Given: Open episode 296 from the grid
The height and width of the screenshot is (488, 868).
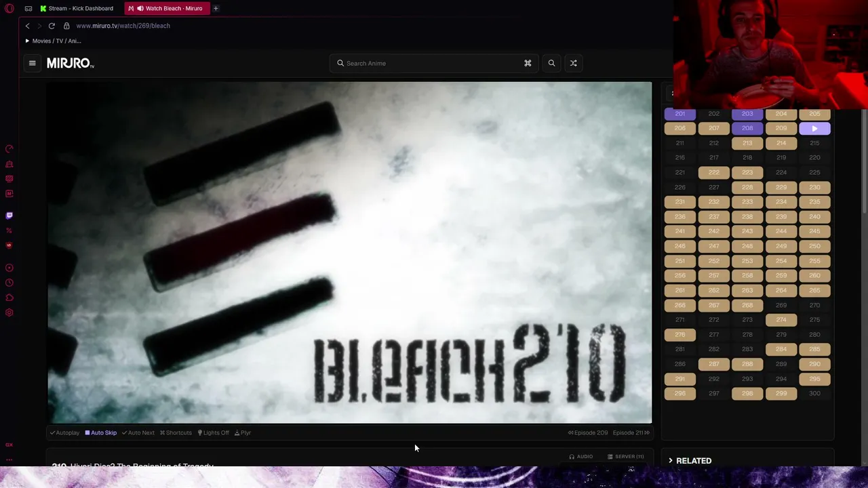Looking at the screenshot, I should pyautogui.click(x=679, y=393).
